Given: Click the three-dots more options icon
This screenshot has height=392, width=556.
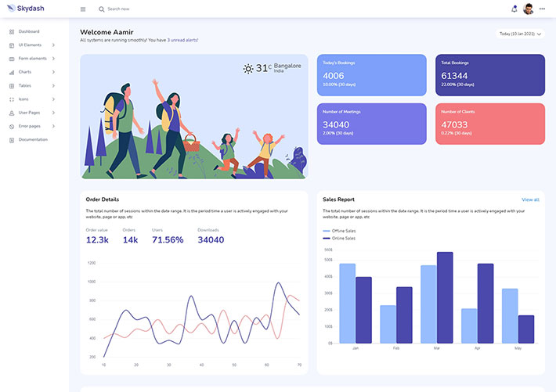Looking at the screenshot, I should 542,9.
